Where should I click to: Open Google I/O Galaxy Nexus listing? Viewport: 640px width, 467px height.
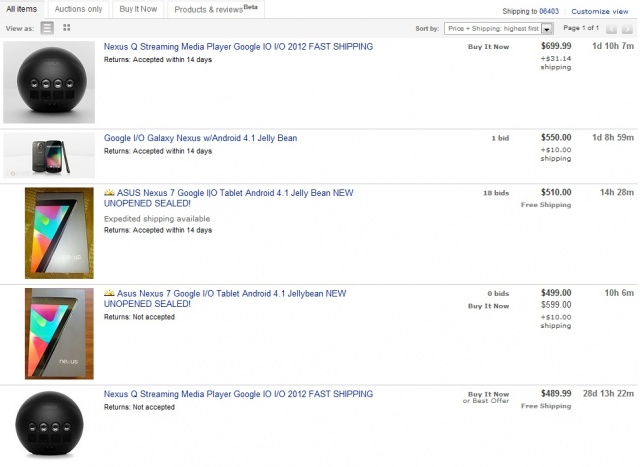[x=200, y=138]
